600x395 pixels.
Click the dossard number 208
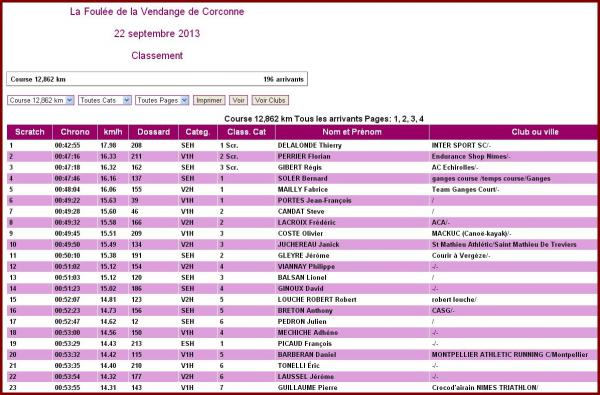point(136,145)
